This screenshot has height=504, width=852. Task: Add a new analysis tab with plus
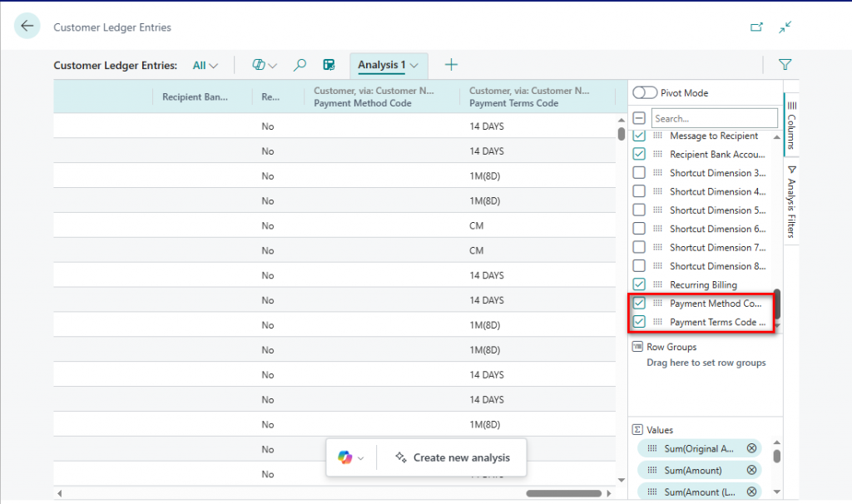pyautogui.click(x=451, y=65)
